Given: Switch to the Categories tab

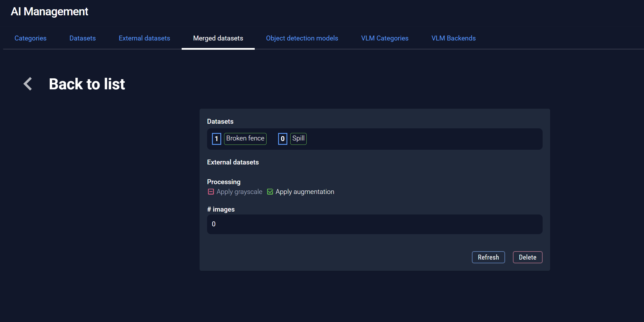Looking at the screenshot, I should [x=30, y=38].
